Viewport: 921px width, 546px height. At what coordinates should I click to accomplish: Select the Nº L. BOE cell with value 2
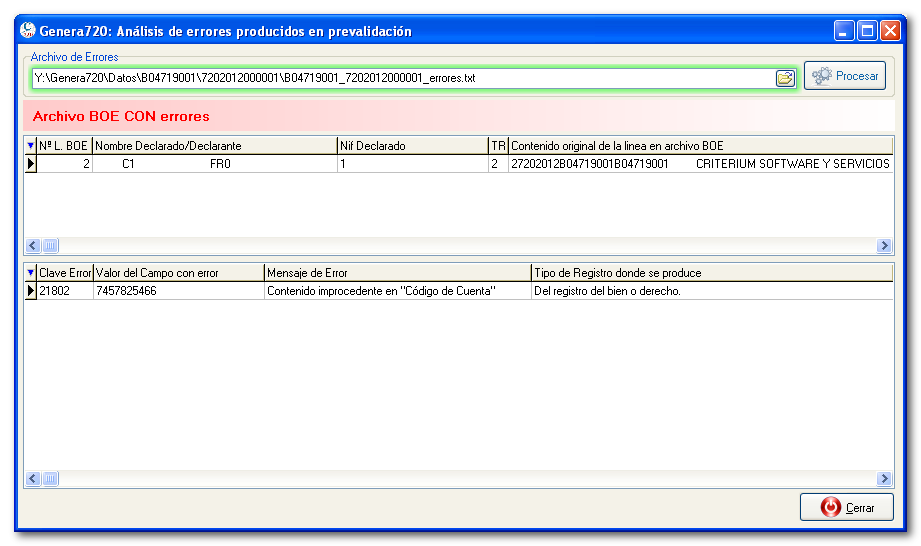64,164
